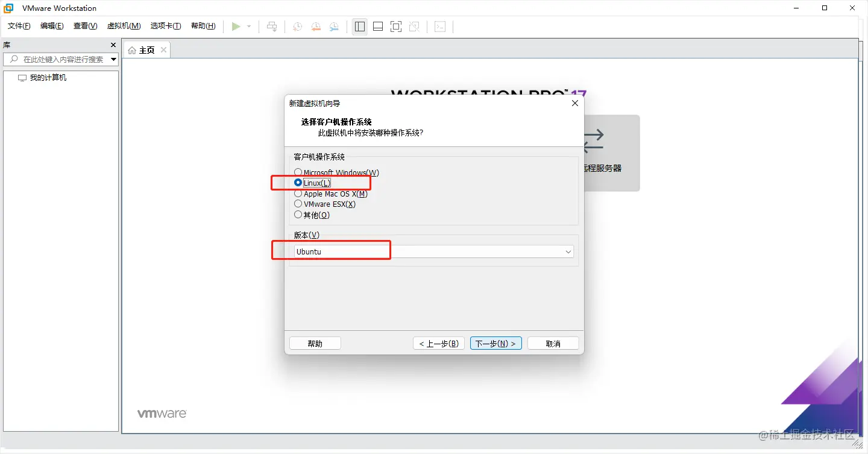Viewport: 868px width, 454px height.
Task: Open the Ubuntu version dropdown
Action: (x=567, y=251)
